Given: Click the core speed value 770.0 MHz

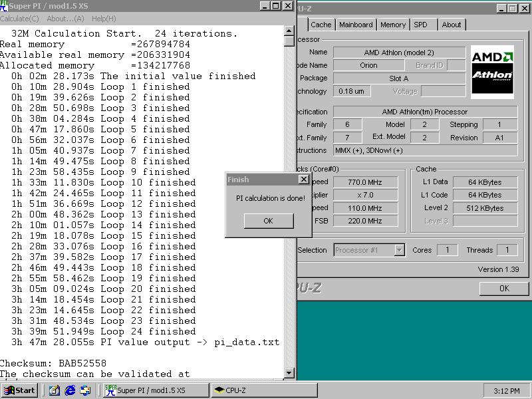Looking at the screenshot, I should 365,182.
